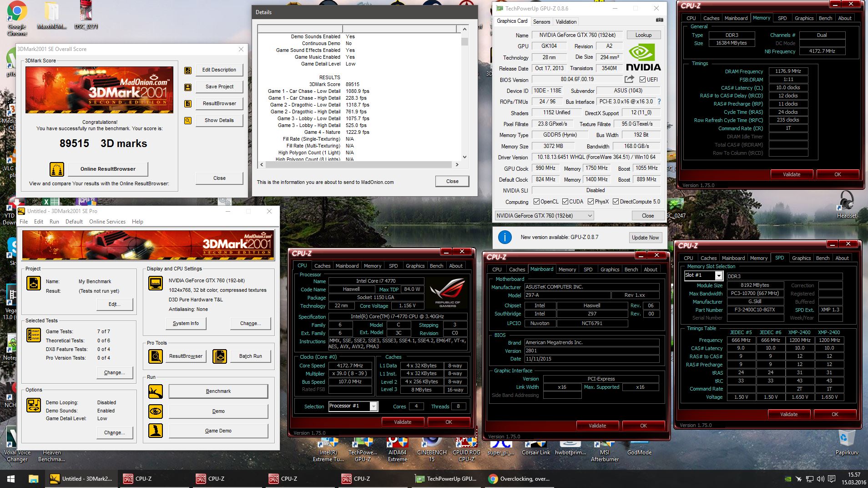868x488 pixels.
Task: Click the Batch Run icon
Action: [220, 356]
